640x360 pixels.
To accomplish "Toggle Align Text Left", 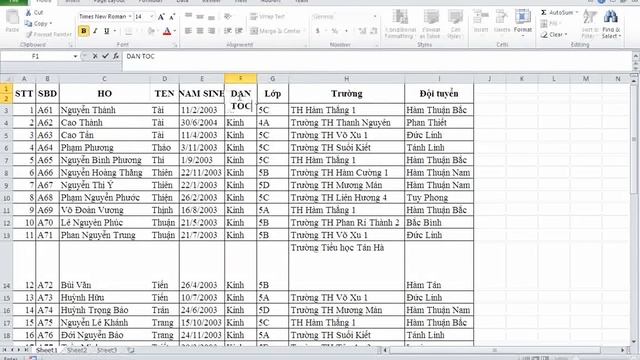I will (x=188, y=31).
